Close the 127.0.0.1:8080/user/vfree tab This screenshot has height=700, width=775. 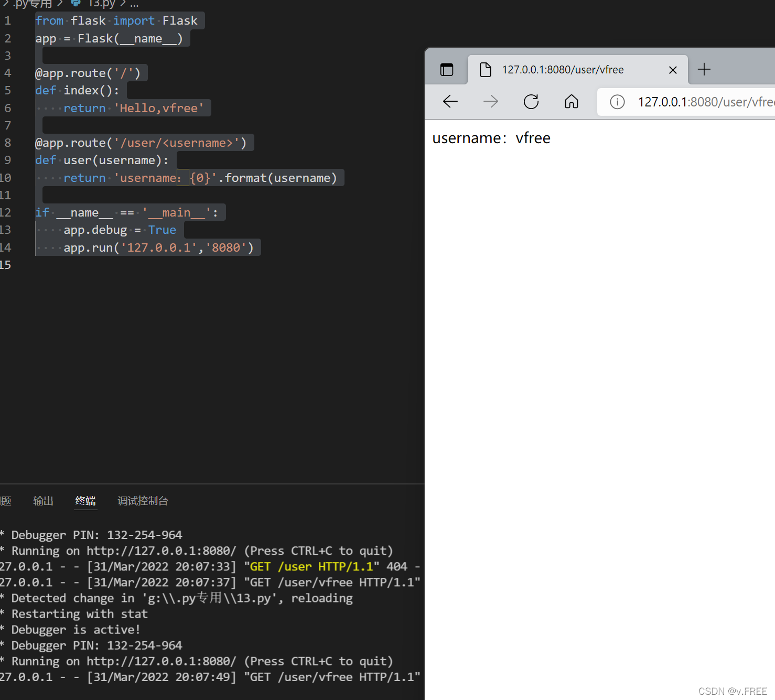673,70
